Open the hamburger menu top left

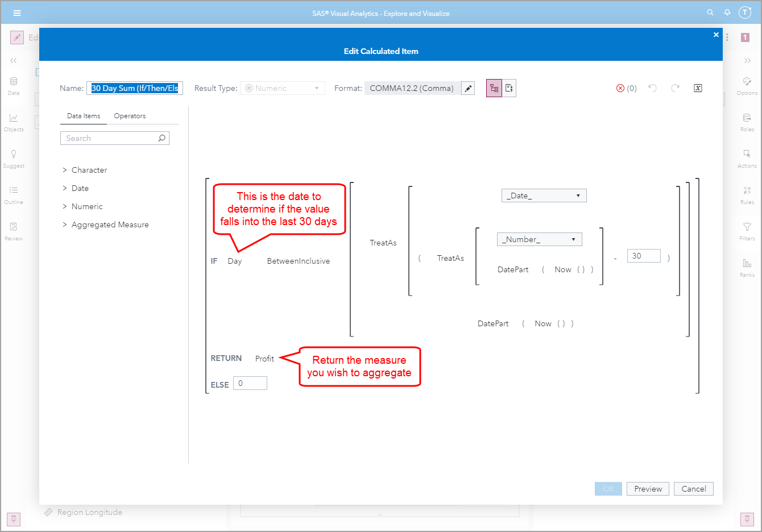tap(16, 13)
